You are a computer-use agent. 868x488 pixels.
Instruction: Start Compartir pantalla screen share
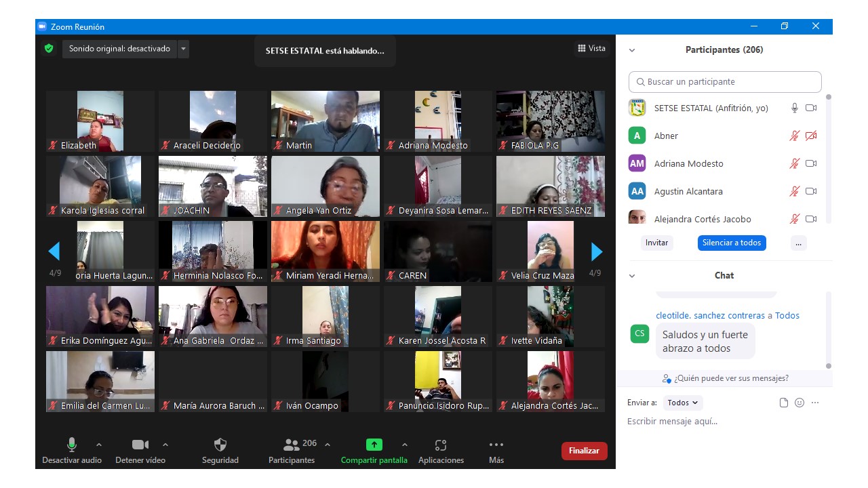[x=374, y=451]
